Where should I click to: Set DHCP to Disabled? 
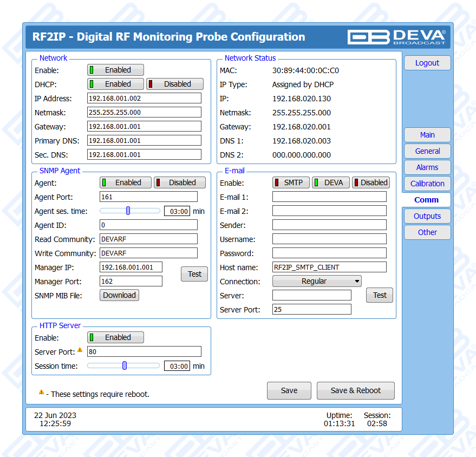[175, 84]
